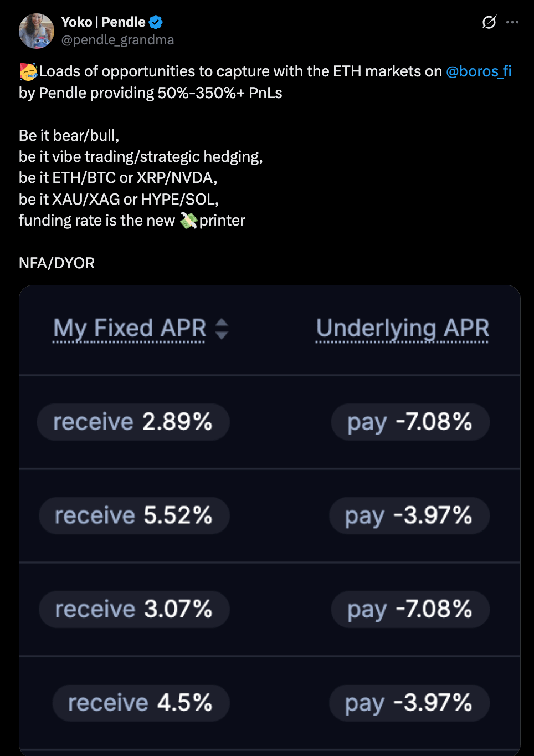The image size is (534, 756).
Task: Click the NFA/DYOR text line
Action: click(57, 263)
